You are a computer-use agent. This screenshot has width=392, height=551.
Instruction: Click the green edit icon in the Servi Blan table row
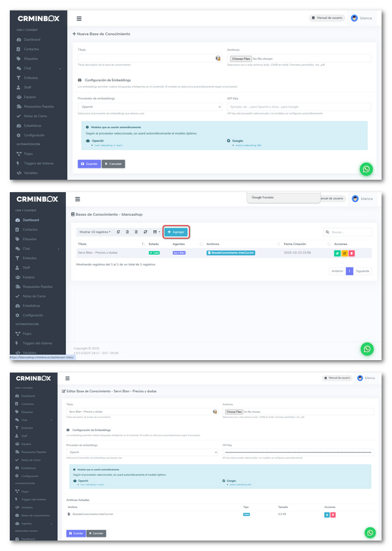tap(337, 252)
